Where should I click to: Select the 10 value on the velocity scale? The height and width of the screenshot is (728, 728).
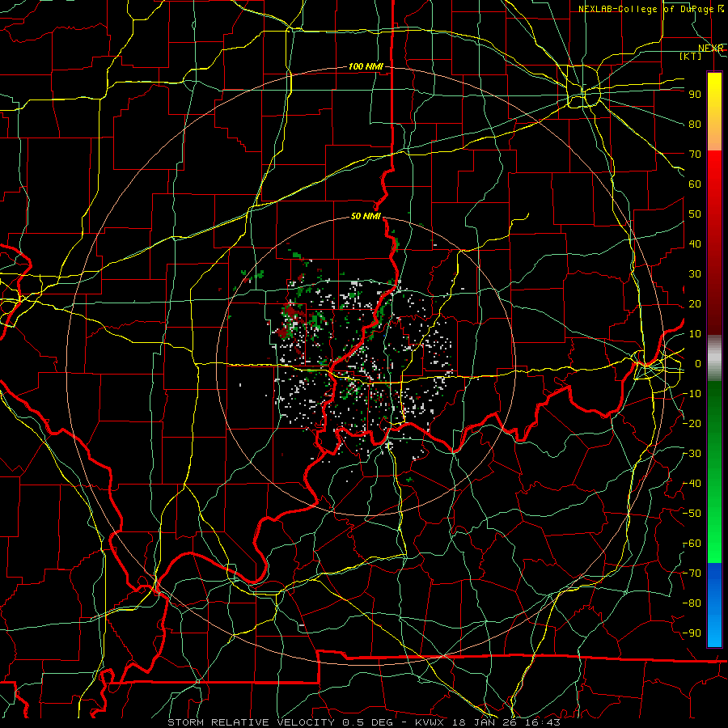[x=695, y=334]
